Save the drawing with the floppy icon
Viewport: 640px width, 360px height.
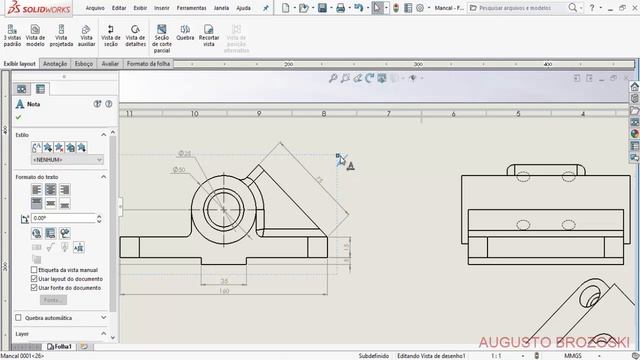[322, 8]
